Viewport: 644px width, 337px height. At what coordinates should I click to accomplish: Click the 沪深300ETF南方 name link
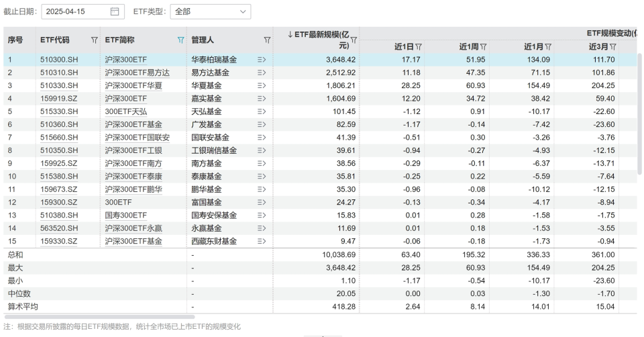[x=133, y=163]
